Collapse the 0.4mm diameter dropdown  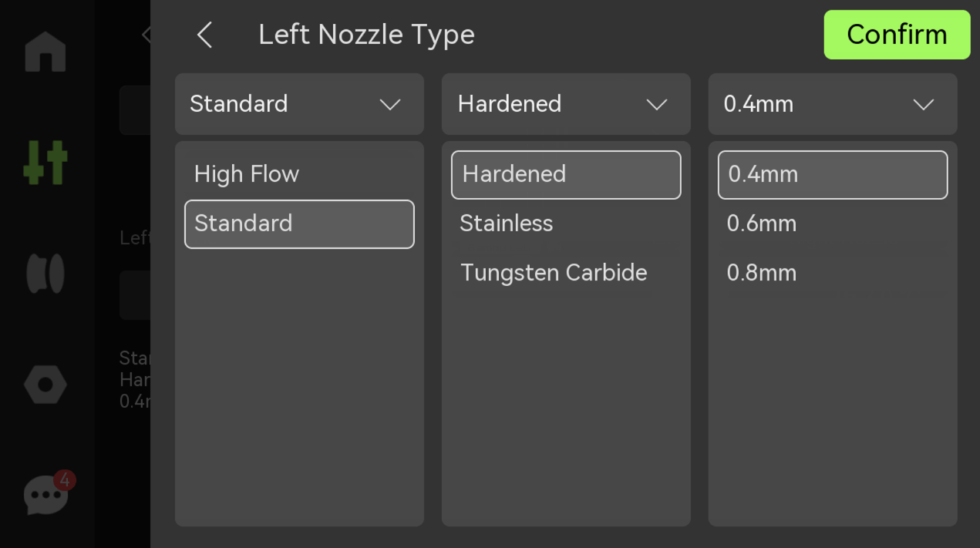[x=833, y=104]
